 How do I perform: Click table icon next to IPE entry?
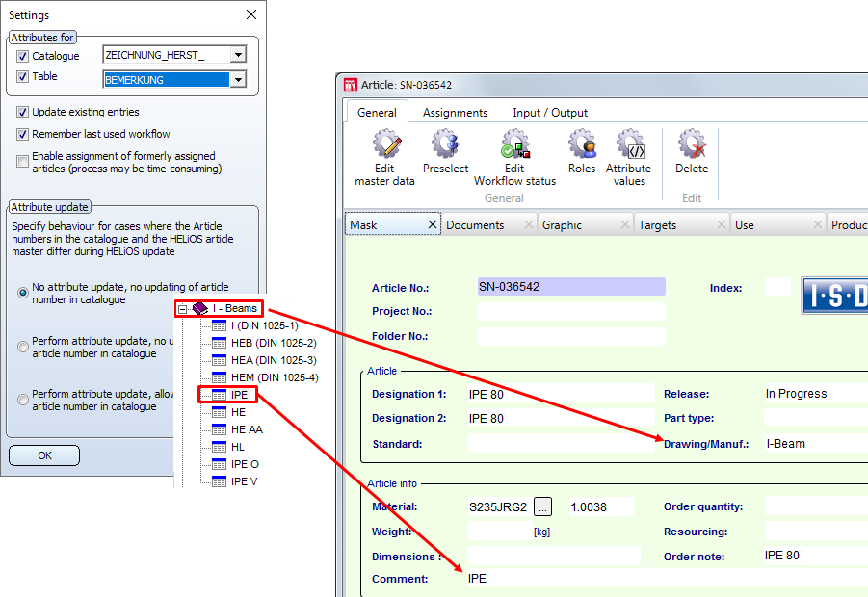pyautogui.click(x=220, y=395)
